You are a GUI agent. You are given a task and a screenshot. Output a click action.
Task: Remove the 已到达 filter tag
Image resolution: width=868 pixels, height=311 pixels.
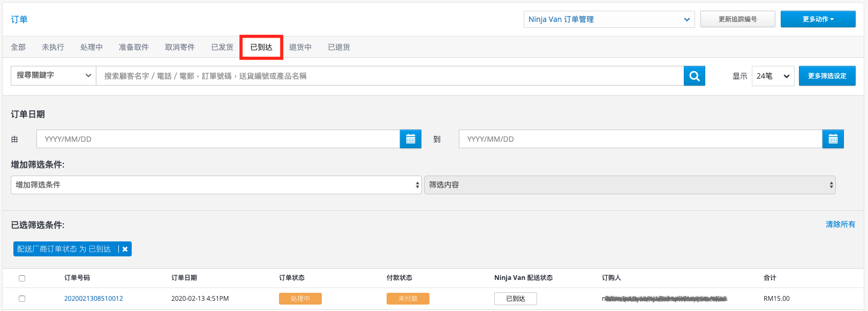125,249
